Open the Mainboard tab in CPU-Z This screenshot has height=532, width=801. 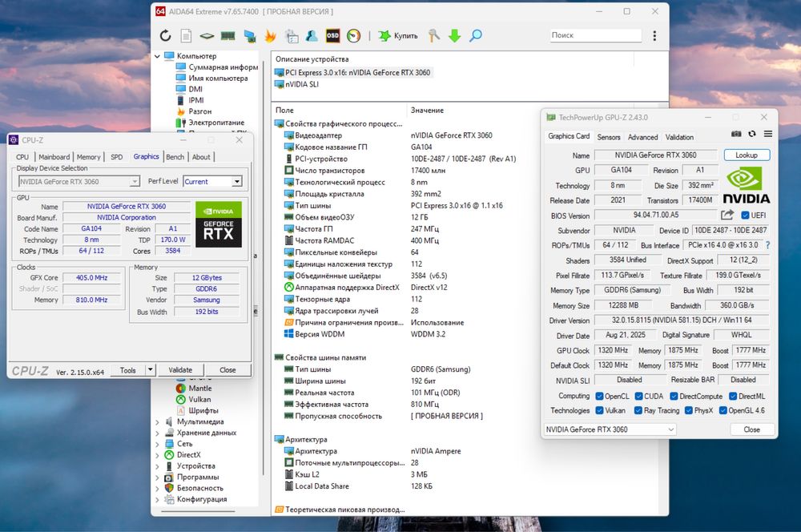(54, 157)
